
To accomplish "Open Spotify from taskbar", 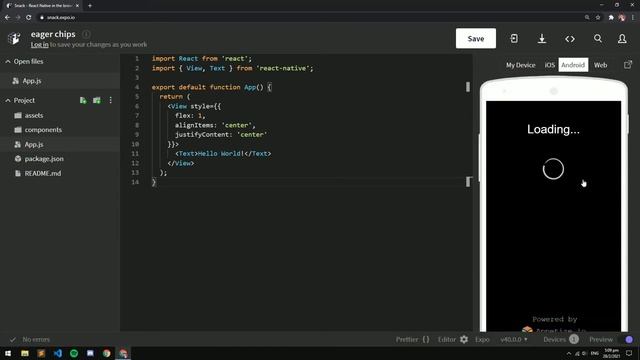I will [x=74, y=353].
